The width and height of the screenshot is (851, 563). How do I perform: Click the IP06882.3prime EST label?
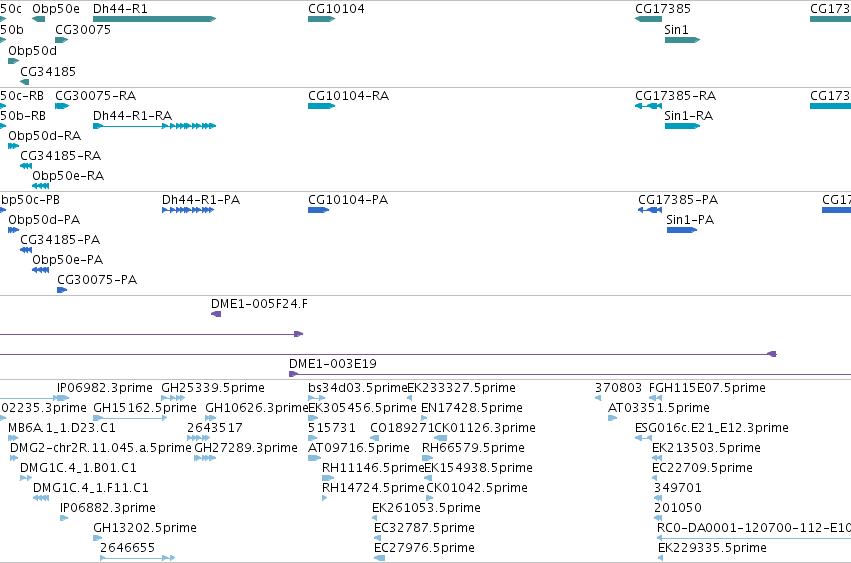[107, 508]
